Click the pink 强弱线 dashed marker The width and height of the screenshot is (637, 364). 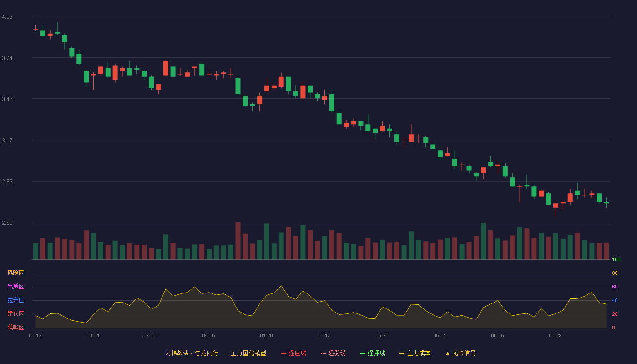324,354
